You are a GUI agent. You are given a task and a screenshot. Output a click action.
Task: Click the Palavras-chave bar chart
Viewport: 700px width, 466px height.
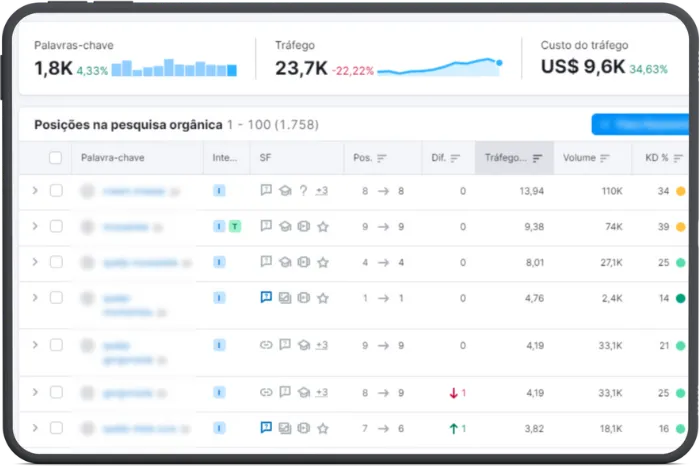pyautogui.click(x=174, y=67)
